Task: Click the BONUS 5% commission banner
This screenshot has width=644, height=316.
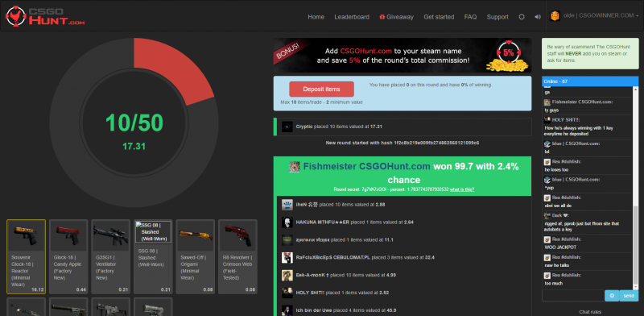Action: (402, 56)
